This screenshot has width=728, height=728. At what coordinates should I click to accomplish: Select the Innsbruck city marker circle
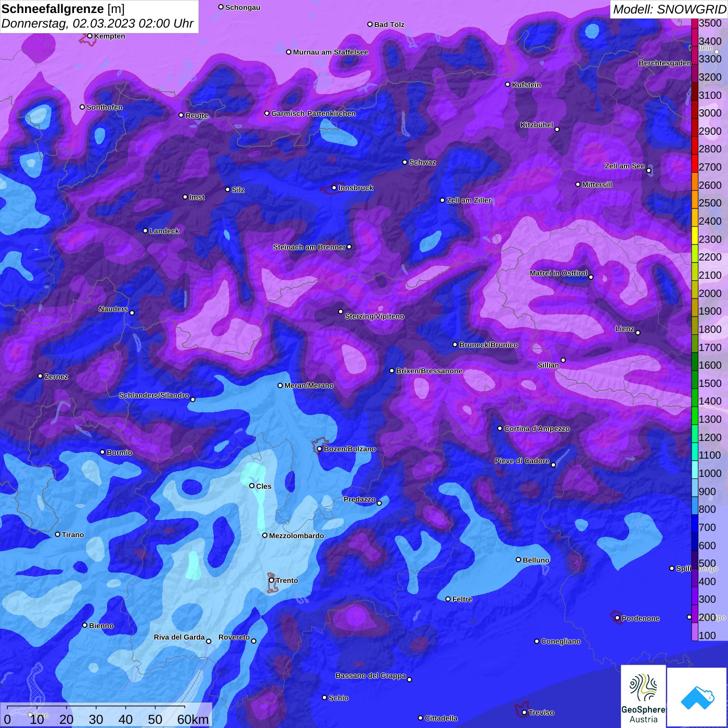[x=334, y=188]
